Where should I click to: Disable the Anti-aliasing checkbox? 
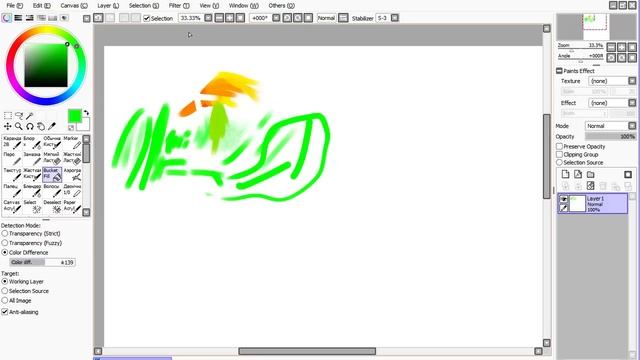click(5, 312)
